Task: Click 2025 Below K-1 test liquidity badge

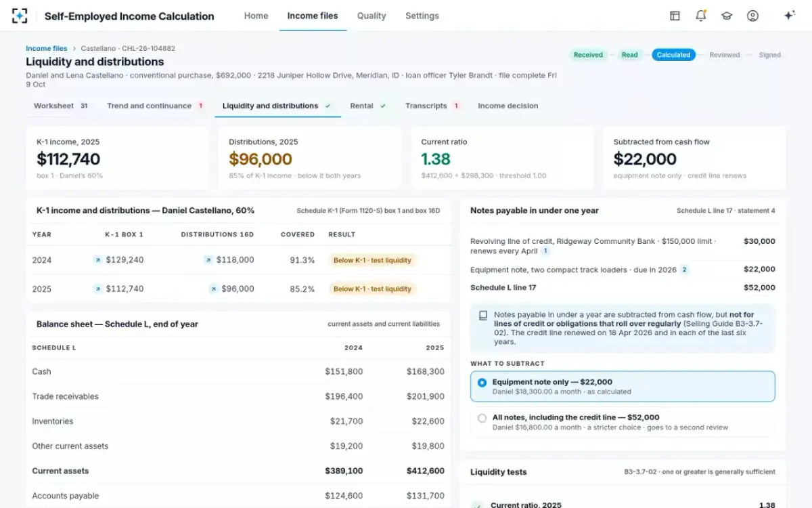Action: pos(372,289)
